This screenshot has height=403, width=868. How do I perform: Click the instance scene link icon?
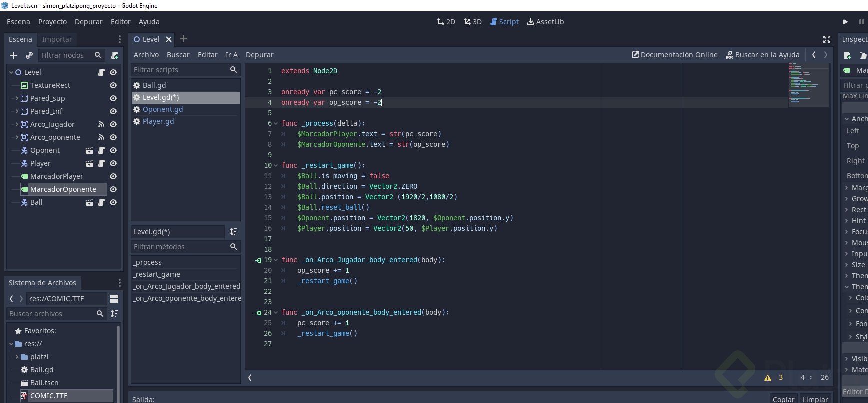coord(29,55)
